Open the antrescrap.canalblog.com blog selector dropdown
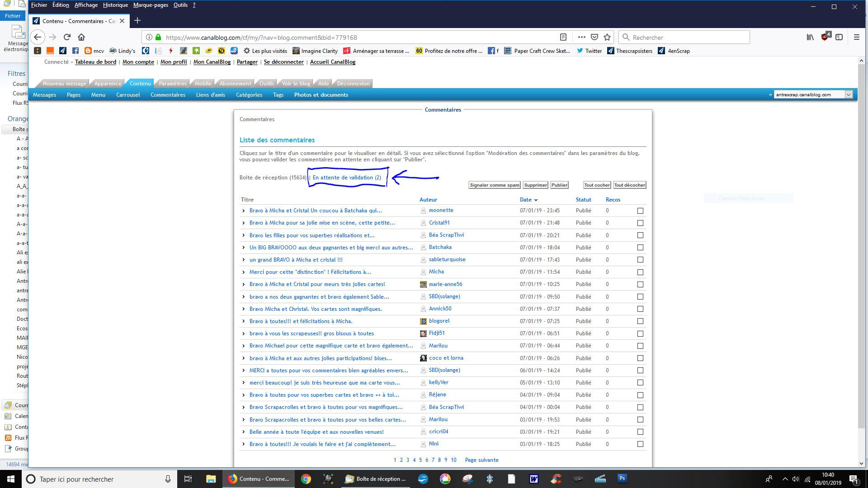This screenshot has width=868, height=488. (x=813, y=94)
